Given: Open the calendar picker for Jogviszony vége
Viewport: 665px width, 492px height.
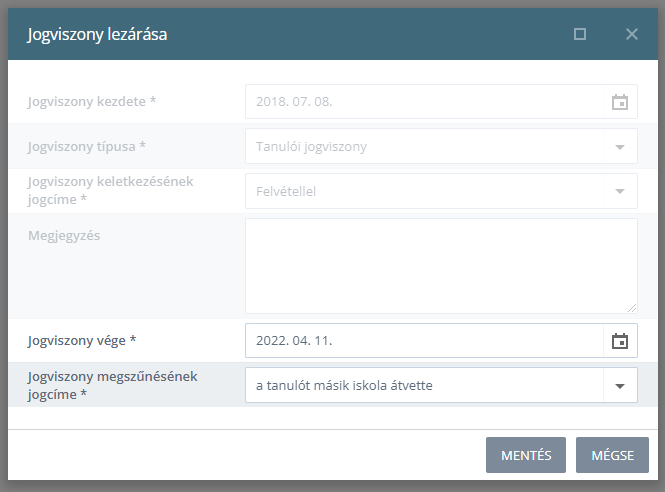Looking at the screenshot, I should click(620, 341).
